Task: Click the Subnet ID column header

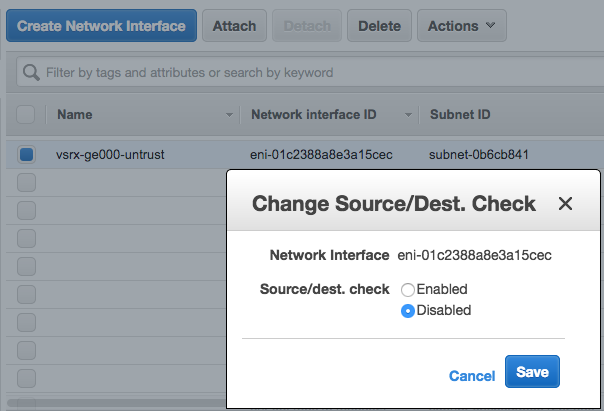Action: click(x=460, y=115)
